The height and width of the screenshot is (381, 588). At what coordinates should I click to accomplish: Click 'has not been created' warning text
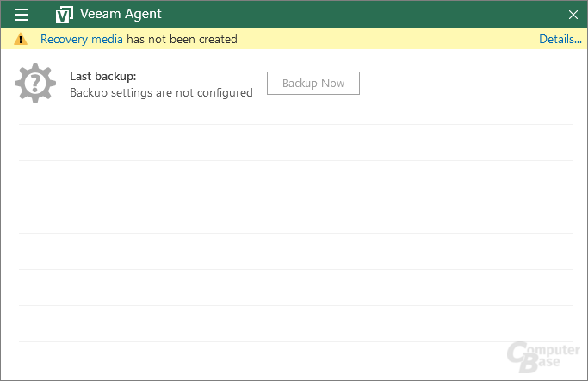(182, 40)
